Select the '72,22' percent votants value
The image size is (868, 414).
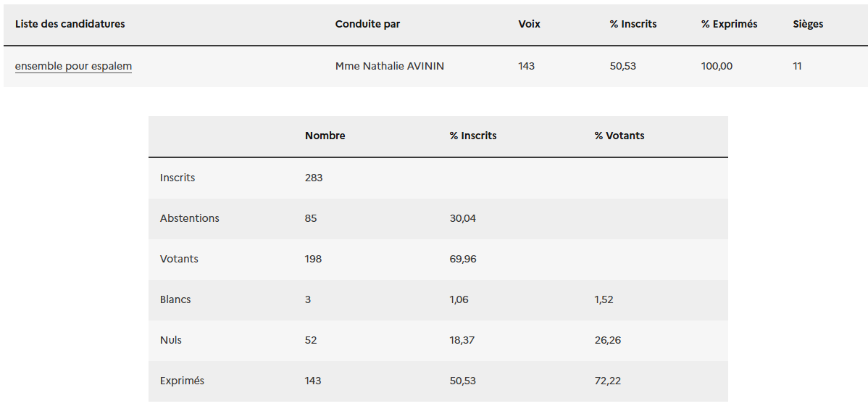(607, 381)
